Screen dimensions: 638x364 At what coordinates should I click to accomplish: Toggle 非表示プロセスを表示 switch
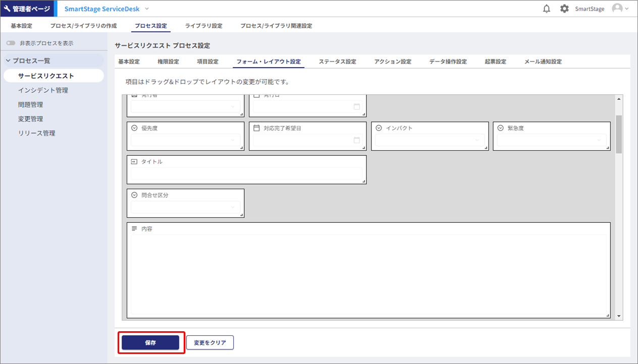(x=11, y=43)
